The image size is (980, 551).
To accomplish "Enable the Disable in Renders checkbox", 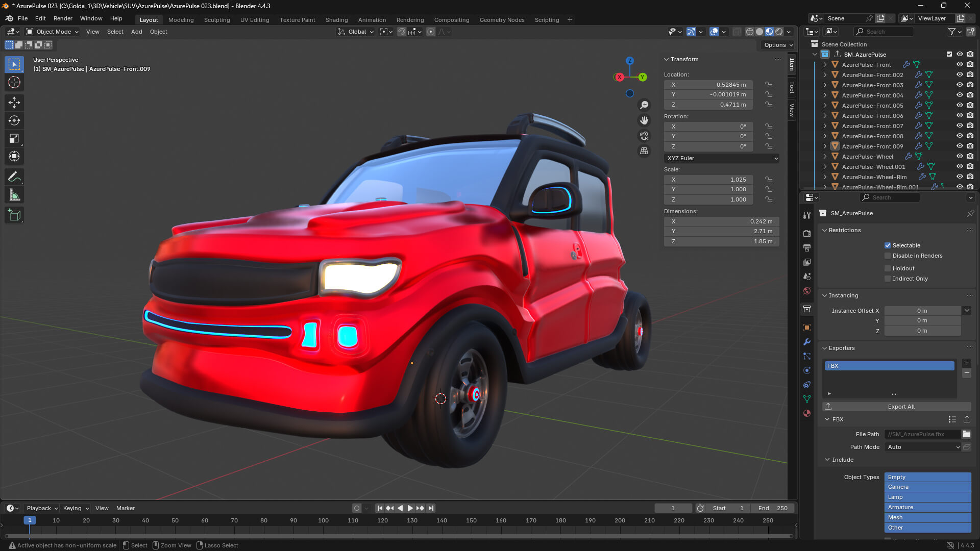I will (x=888, y=256).
